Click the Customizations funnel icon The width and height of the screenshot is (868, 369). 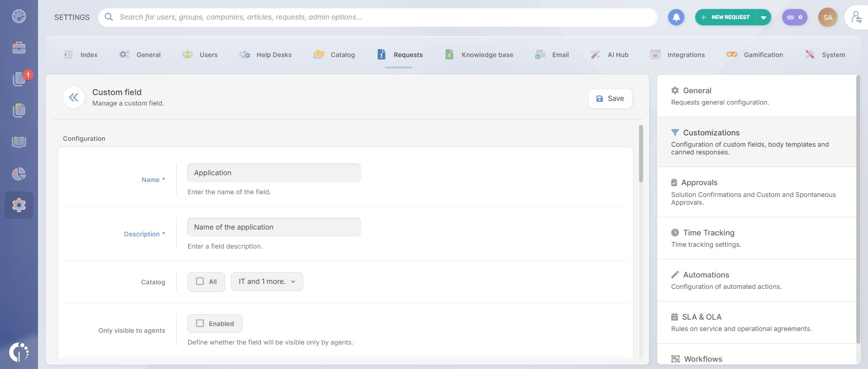(x=675, y=133)
